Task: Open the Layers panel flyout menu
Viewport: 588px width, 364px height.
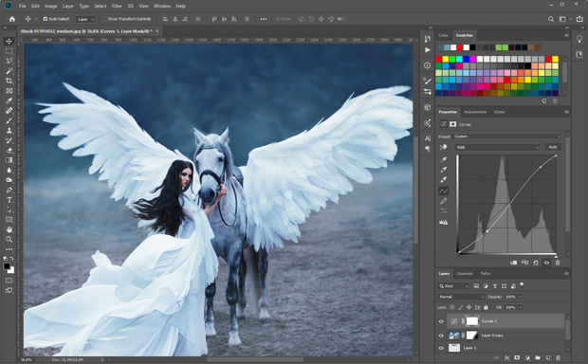Action: (566, 274)
